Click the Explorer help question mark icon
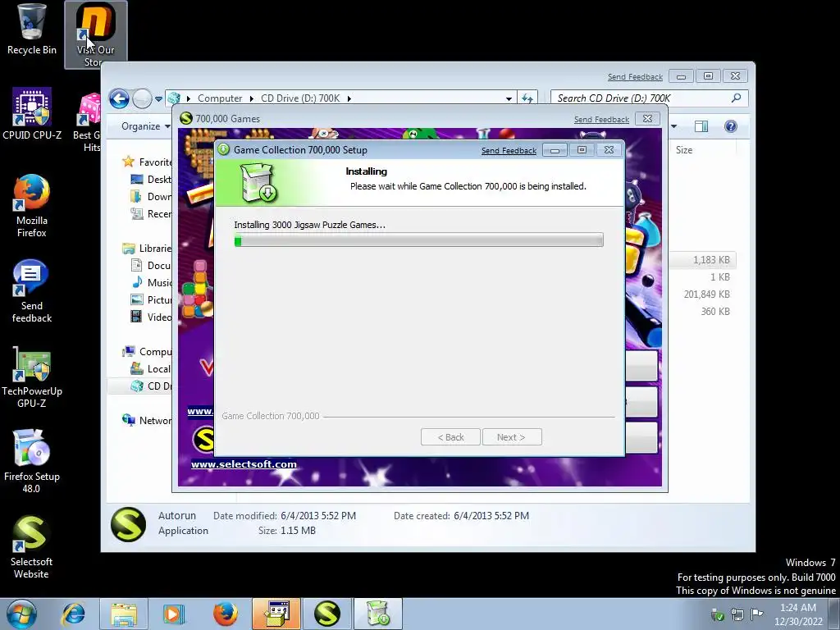 pyautogui.click(x=730, y=126)
